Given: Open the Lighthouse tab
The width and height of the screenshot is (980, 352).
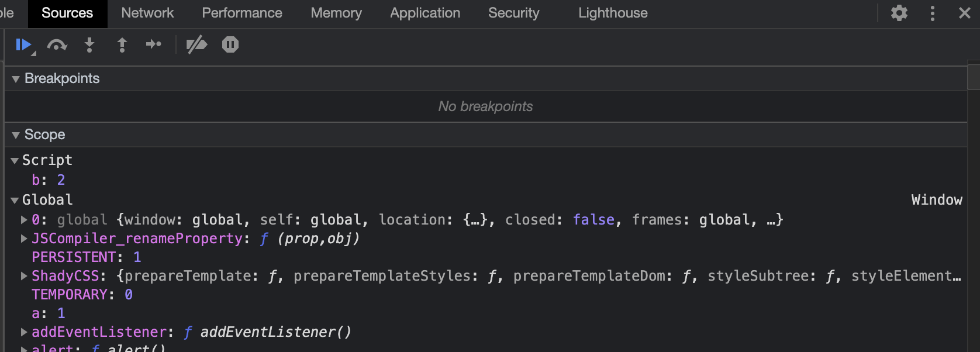Looking at the screenshot, I should tap(613, 13).
